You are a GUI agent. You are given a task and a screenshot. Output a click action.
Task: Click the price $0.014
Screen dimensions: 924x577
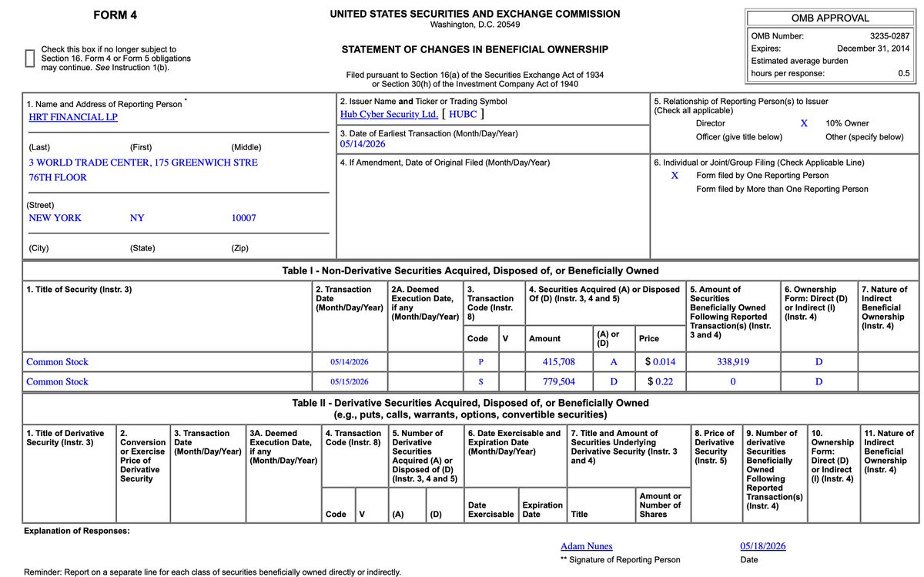coord(660,361)
